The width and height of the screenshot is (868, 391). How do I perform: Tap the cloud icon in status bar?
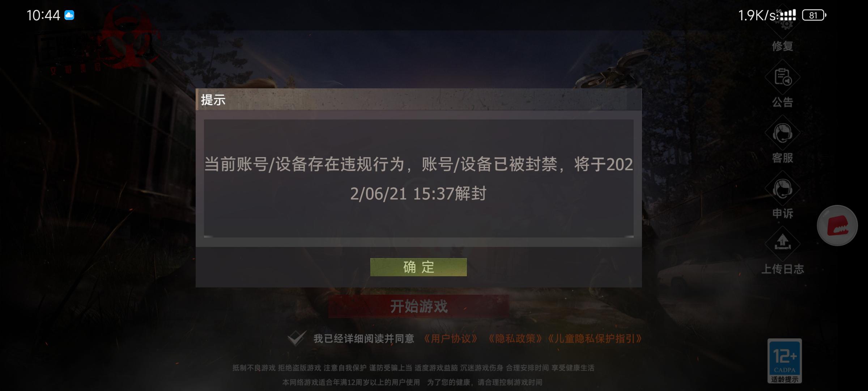click(x=69, y=15)
